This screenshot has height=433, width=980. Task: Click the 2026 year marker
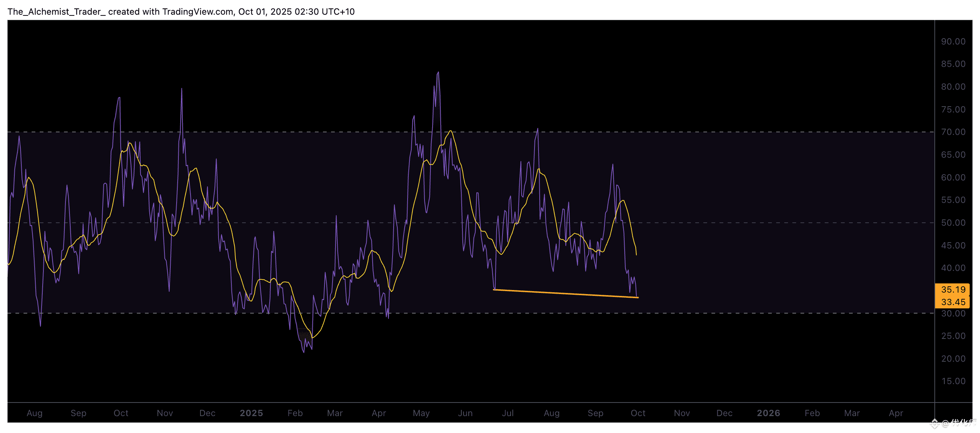click(x=768, y=413)
